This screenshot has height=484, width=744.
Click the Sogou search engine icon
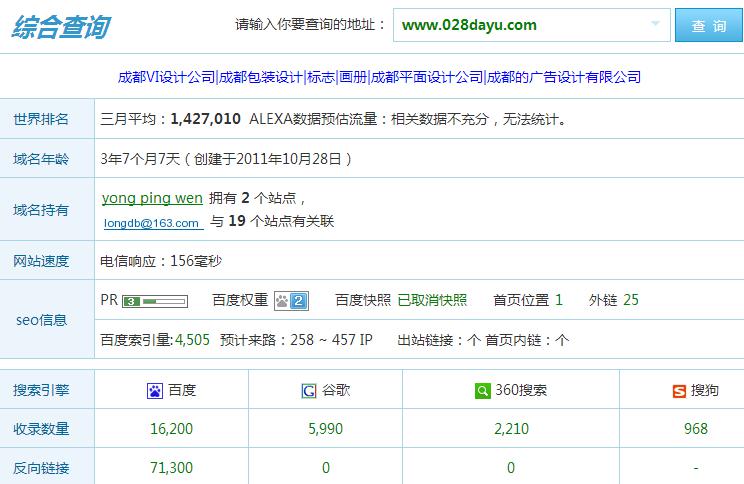coord(680,391)
